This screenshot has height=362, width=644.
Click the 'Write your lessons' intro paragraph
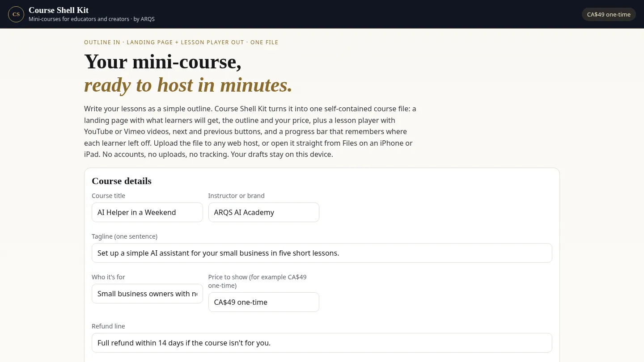250,132
